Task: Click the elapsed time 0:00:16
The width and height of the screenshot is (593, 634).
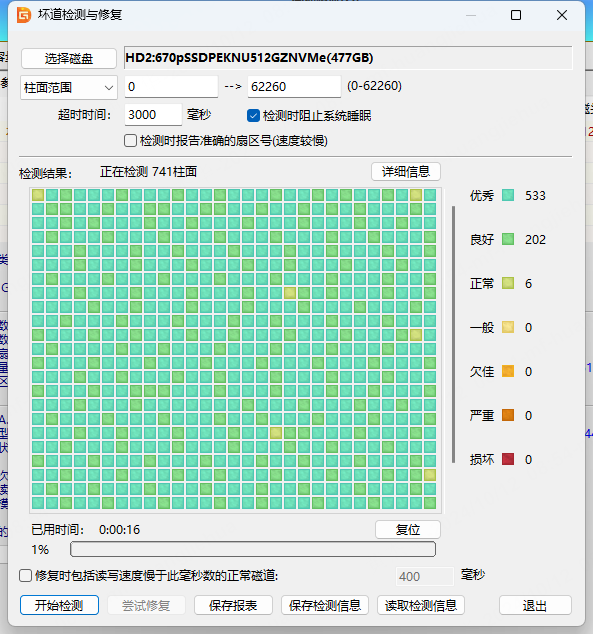Action: click(120, 530)
